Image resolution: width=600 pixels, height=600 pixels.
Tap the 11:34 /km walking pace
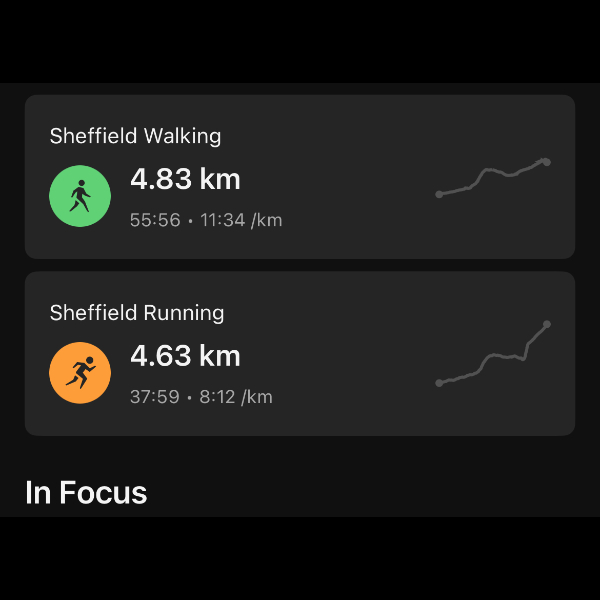coord(241,220)
